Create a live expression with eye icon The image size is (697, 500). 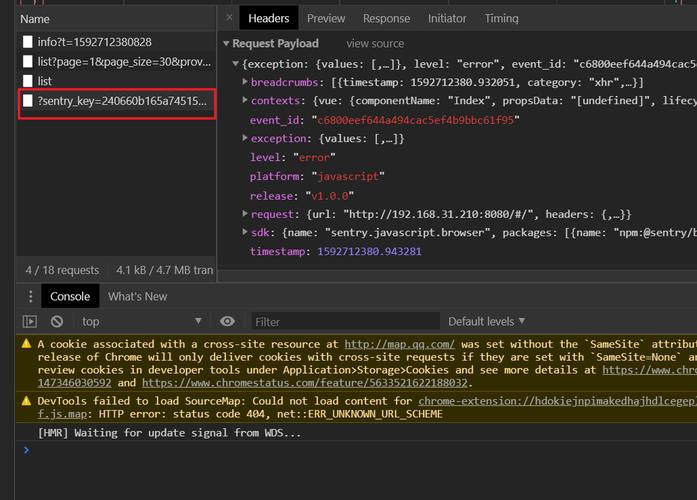click(227, 321)
